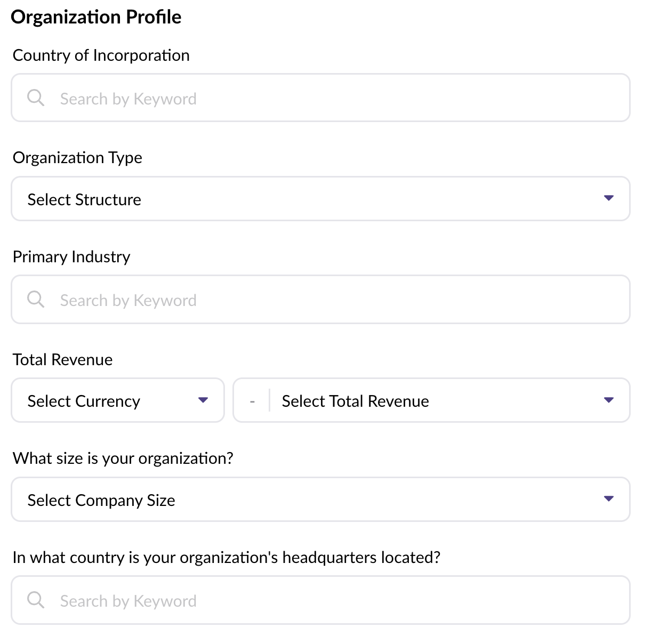
Task: Click the Organization Profile heading
Action: coord(96,17)
